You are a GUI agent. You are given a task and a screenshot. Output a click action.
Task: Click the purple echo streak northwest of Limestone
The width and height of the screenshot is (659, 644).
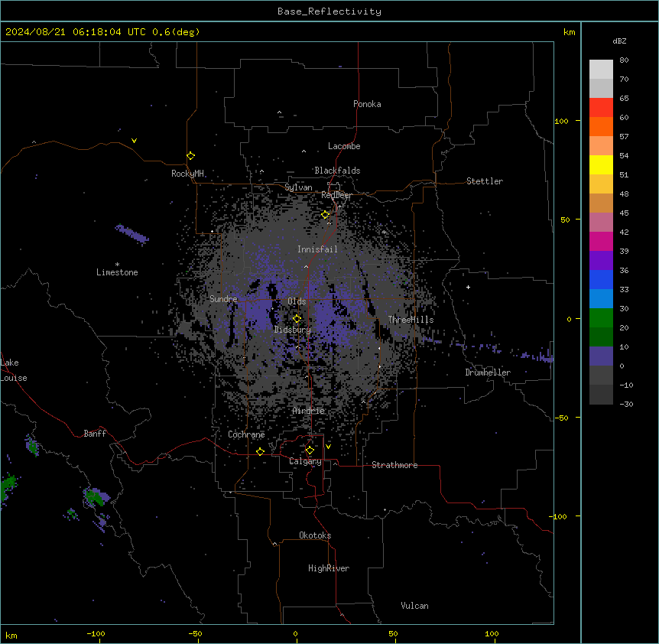(x=132, y=234)
